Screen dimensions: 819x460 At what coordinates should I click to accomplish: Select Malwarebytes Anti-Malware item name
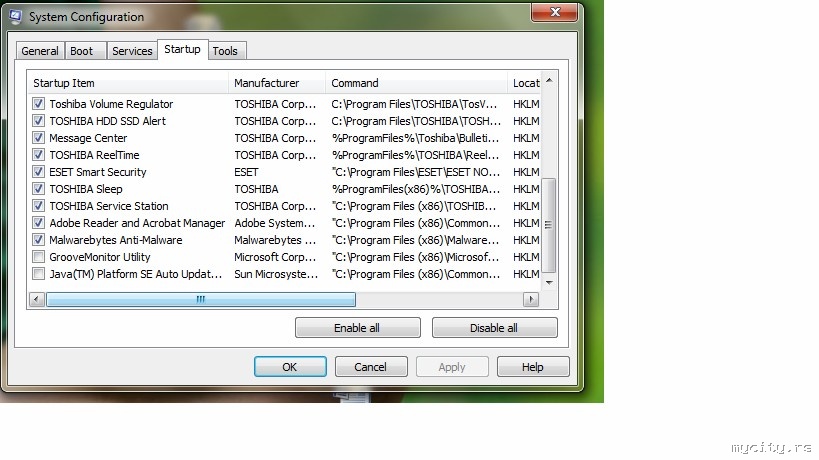pos(116,240)
